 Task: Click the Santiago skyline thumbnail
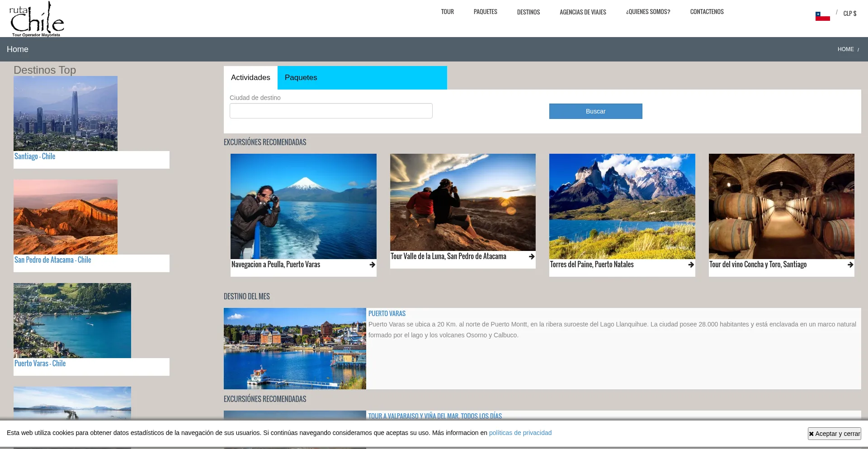(66, 113)
